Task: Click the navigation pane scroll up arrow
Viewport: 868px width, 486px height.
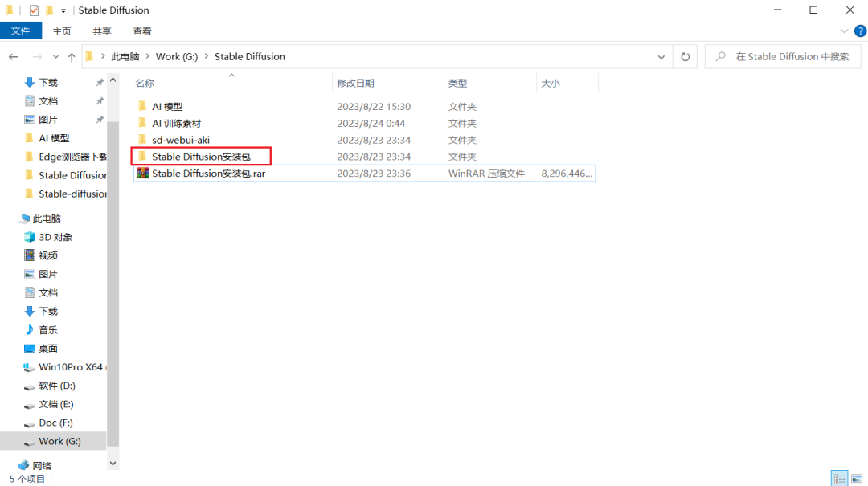Action: [x=113, y=80]
